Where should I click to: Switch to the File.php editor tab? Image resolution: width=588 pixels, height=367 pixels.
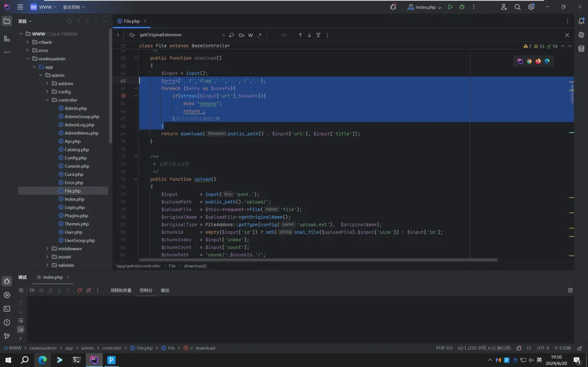[132, 21]
